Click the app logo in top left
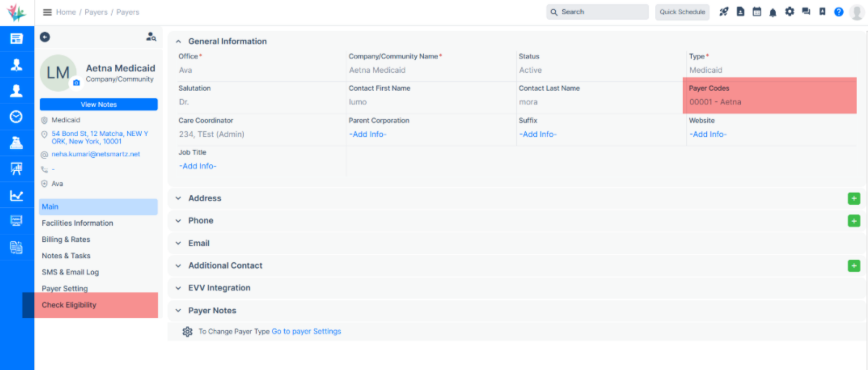The image size is (868, 370). [17, 12]
